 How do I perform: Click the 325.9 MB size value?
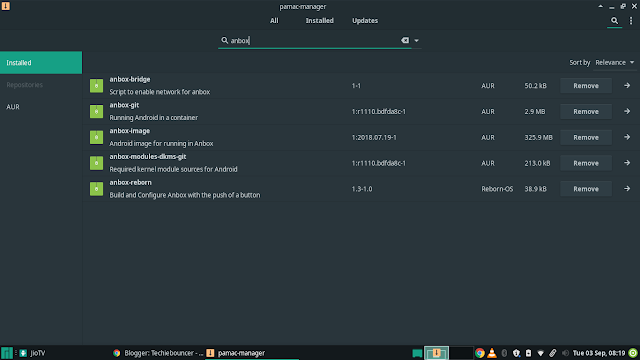click(x=538, y=138)
